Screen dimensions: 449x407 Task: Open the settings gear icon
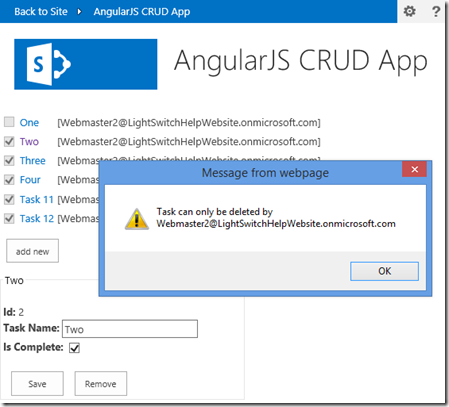(409, 11)
